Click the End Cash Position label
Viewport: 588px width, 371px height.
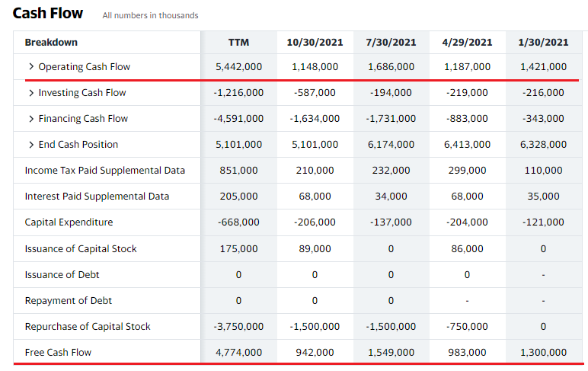pyautogui.click(x=78, y=145)
